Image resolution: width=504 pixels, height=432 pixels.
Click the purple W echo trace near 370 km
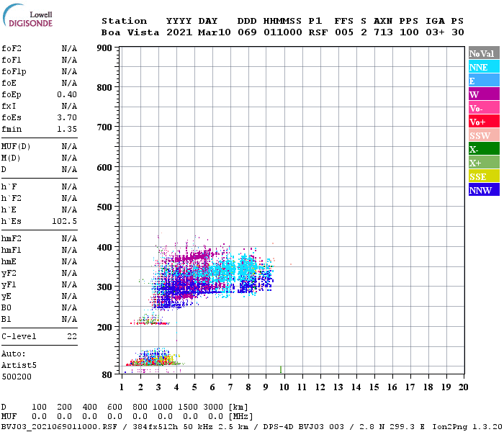tap(192, 257)
